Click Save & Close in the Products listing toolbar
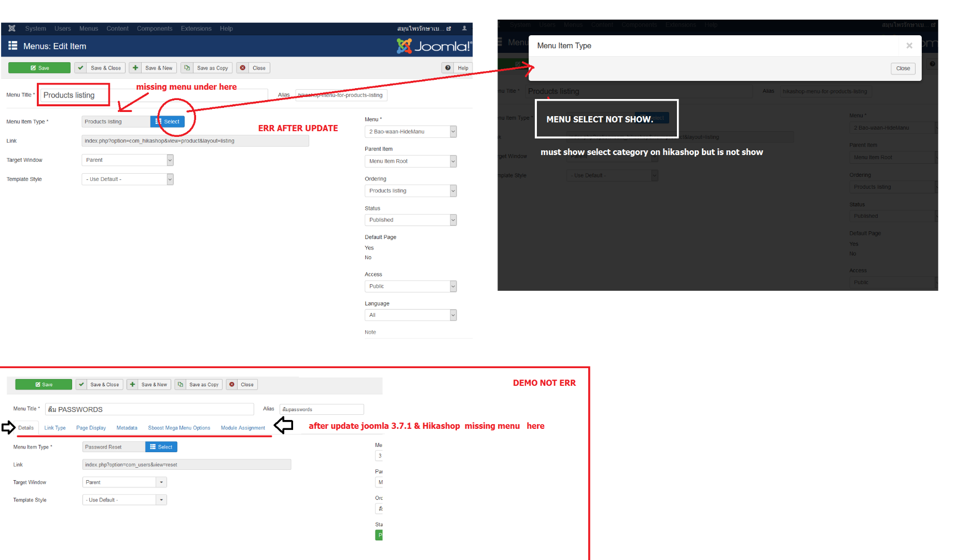The width and height of the screenshot is (956, 560). point(100,68)
